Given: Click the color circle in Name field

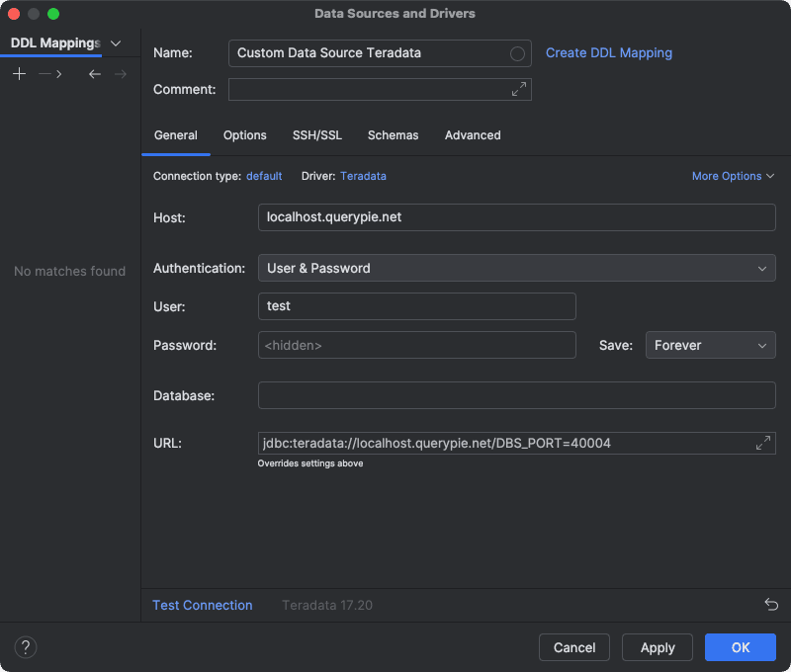Looking at the screenshot, I should [517, 53].
